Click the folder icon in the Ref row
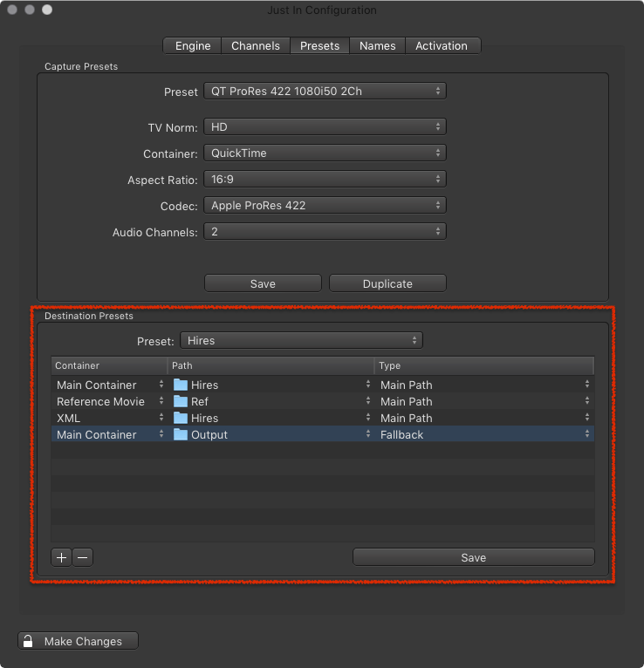This screenshot has height=668, width=644. (181, 401)
